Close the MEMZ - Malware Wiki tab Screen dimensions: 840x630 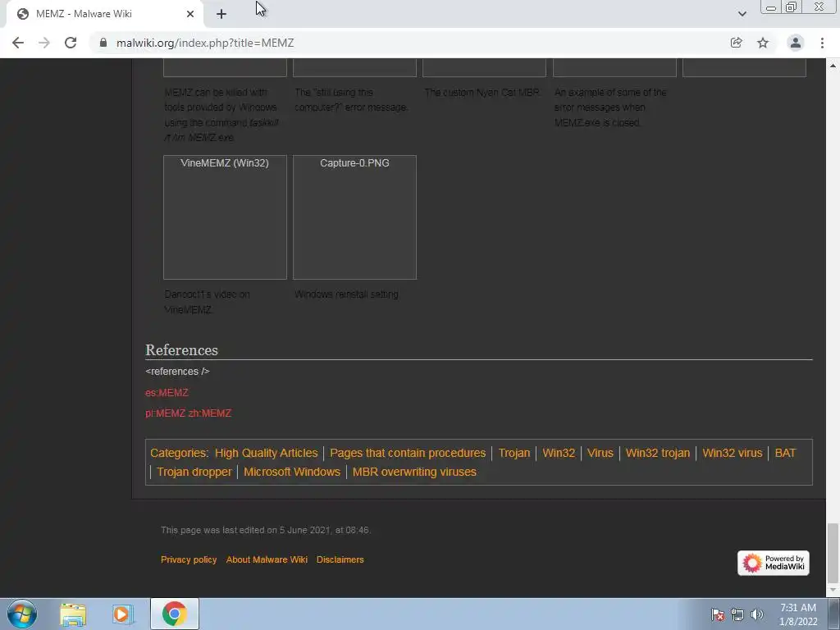coord(190,14)
